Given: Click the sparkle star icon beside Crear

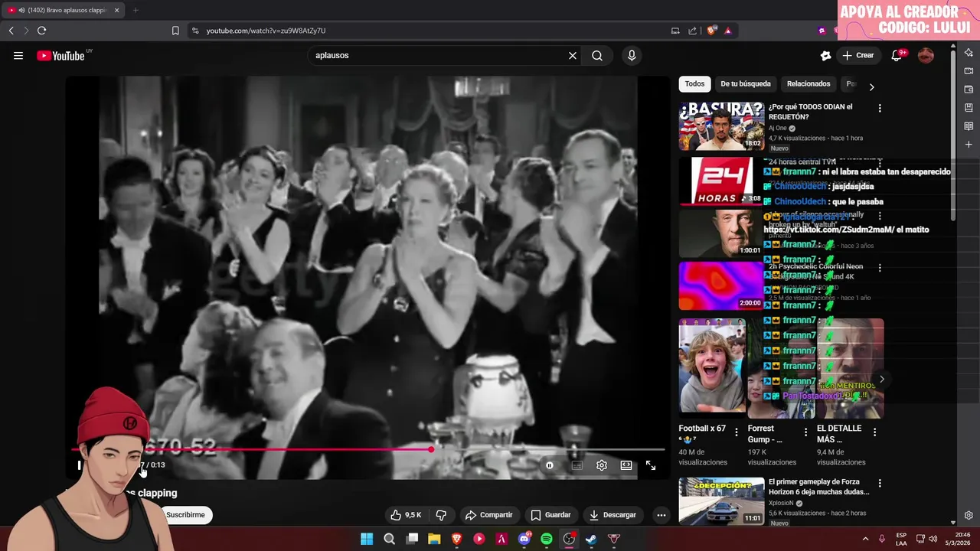Looking at the screenshot, I should 825,56.
